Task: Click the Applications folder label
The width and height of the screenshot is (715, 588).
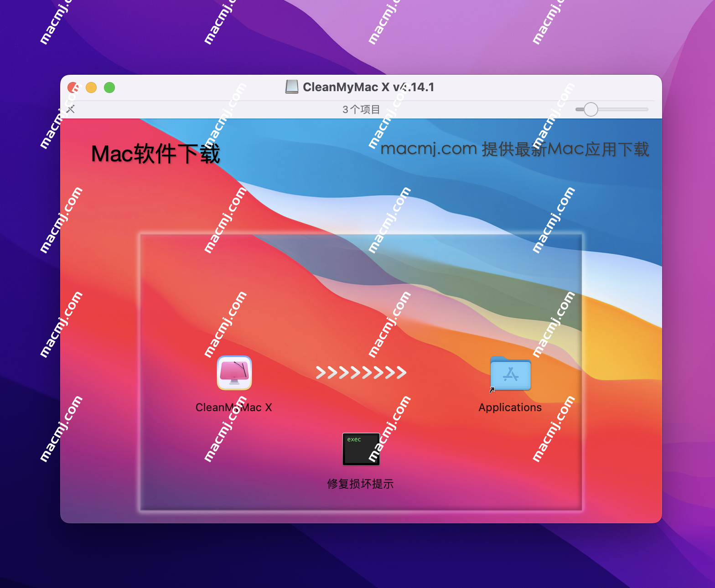Action: point(510,407)
